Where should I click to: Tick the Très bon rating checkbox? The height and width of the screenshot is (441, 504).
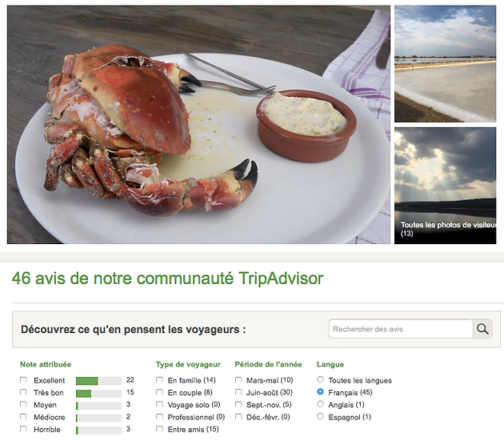(x=23, y=392)
